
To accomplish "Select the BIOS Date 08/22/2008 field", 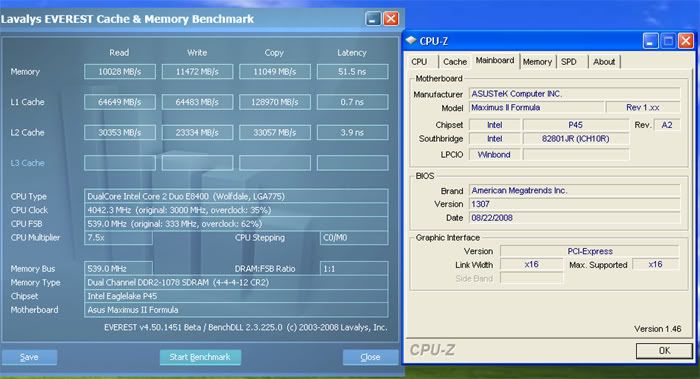I will coord(575,218).
